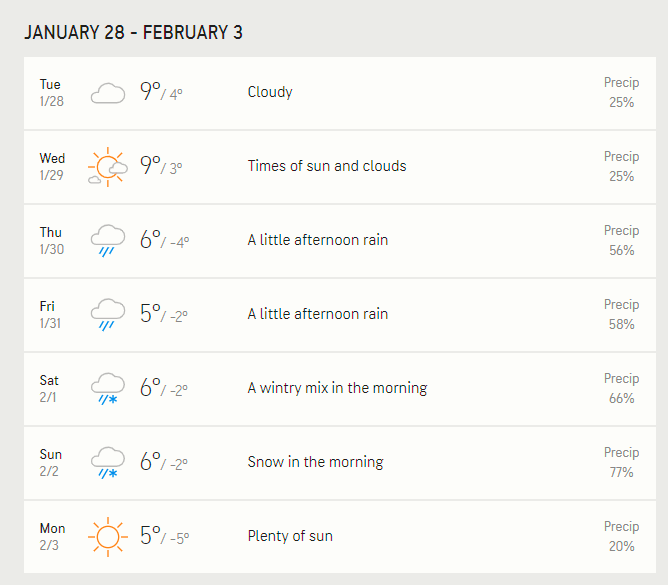This screenshot has width=668, height=585.
Task: Click the sunny icon for Monday 2/3
Action: click(x=108, y=537)
